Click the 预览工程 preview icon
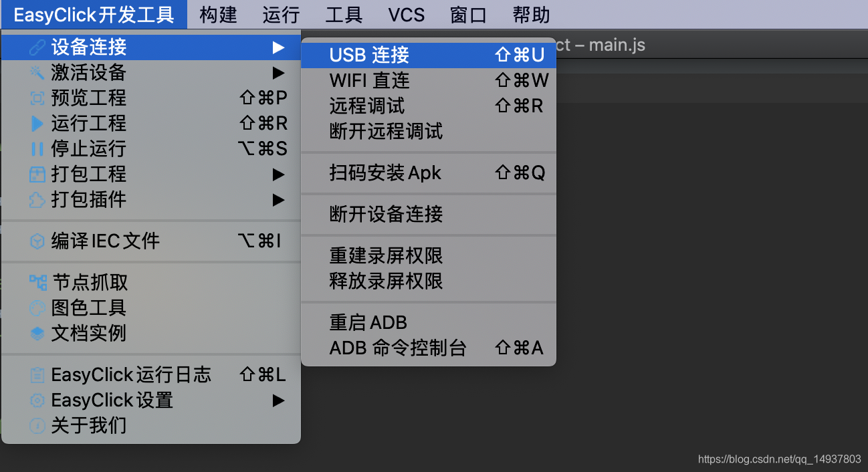The width and height of the screenshot is (868, 472). click(x=37, y=98)
